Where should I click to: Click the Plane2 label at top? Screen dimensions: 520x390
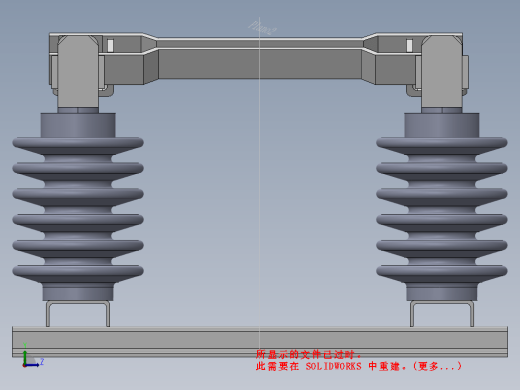point(262,28)
